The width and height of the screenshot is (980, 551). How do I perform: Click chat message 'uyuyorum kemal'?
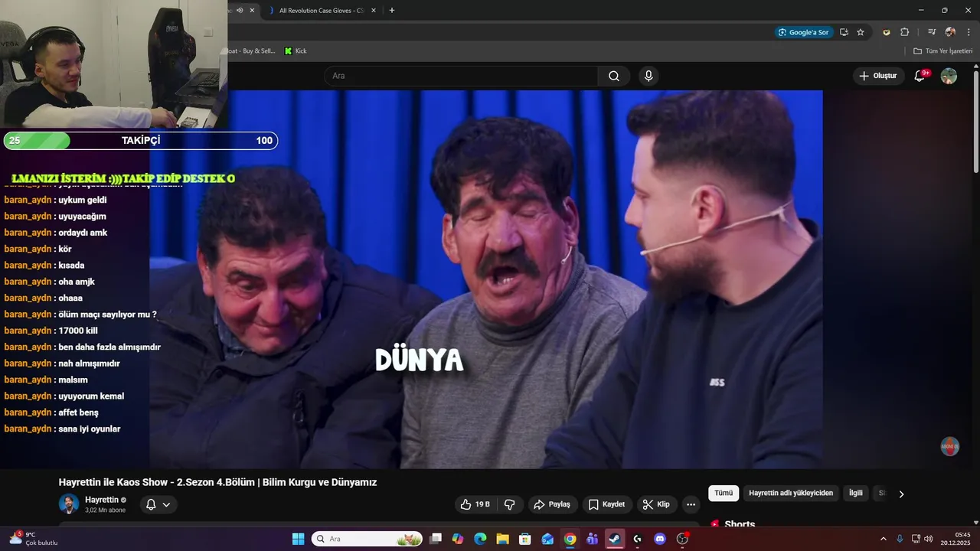tap(91, 396)
